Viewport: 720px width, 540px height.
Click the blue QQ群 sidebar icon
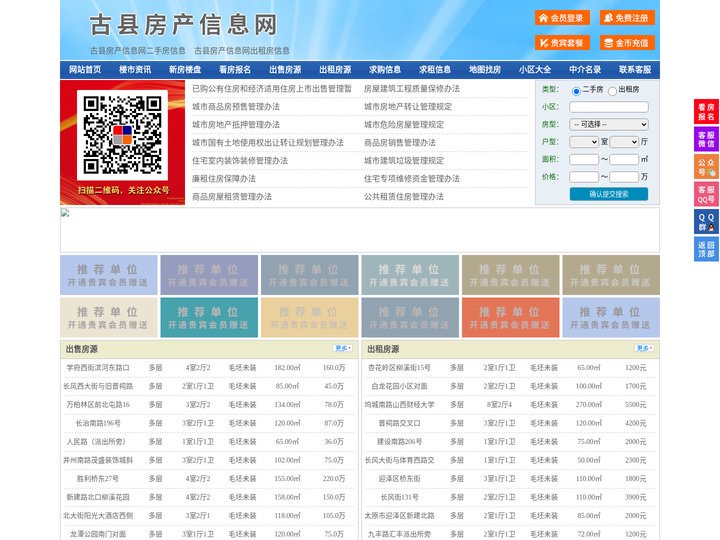[x=706, y=222]
